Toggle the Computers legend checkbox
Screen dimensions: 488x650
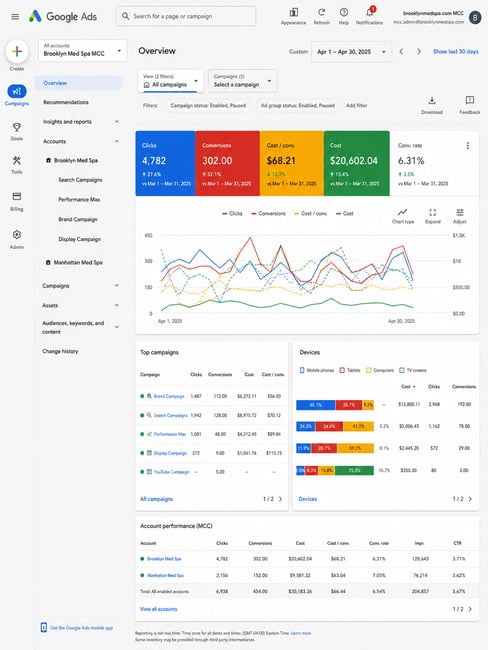[x=369, y=370]
